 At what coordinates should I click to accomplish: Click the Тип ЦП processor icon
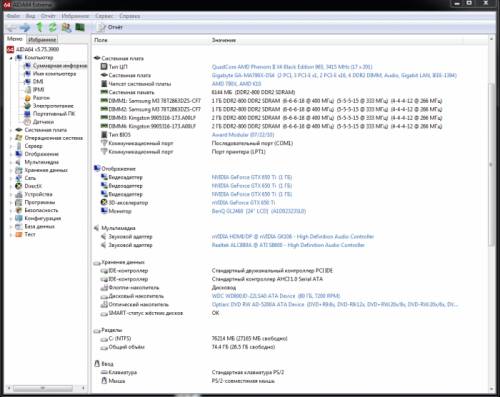(x=104, y=67)
